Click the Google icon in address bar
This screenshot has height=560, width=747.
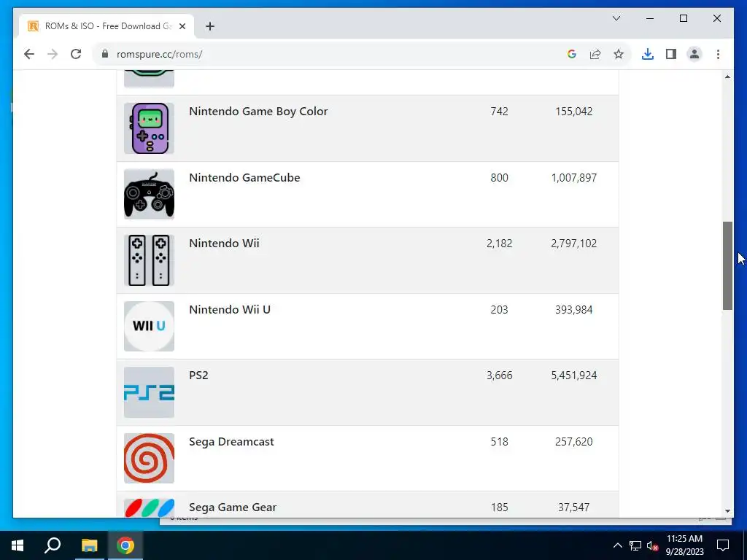coord(572,54)
